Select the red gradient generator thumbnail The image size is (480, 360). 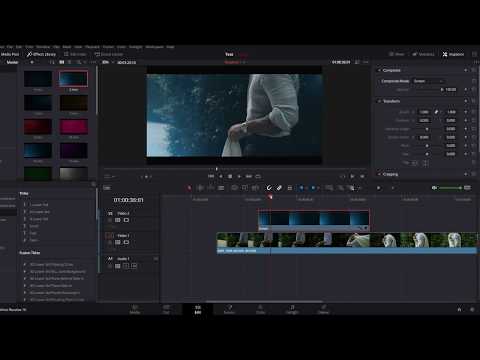[x=38, y=127]
